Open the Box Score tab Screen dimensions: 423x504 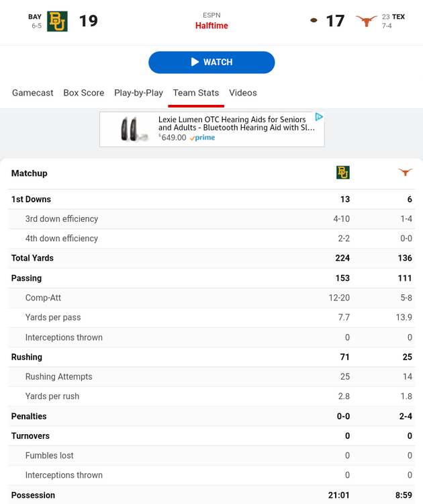click(84, 93)
